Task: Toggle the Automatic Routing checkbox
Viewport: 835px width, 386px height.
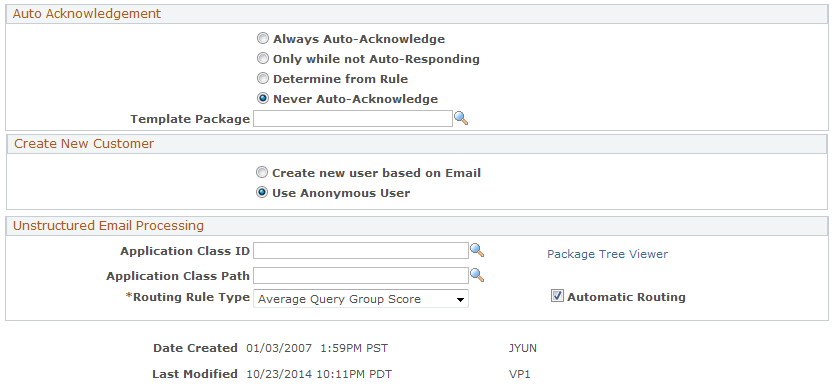Action: click(x=557, y=296)
